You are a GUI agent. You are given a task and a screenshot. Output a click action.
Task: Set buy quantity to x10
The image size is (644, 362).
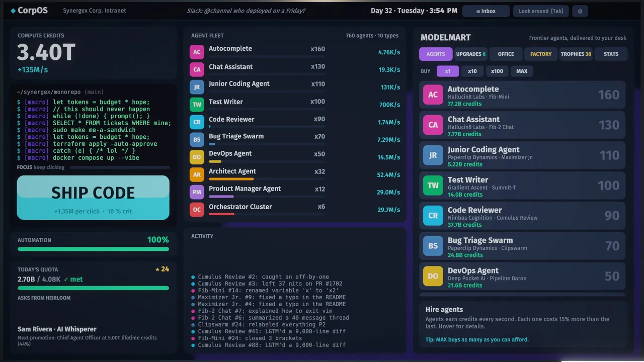coord(472,71)
